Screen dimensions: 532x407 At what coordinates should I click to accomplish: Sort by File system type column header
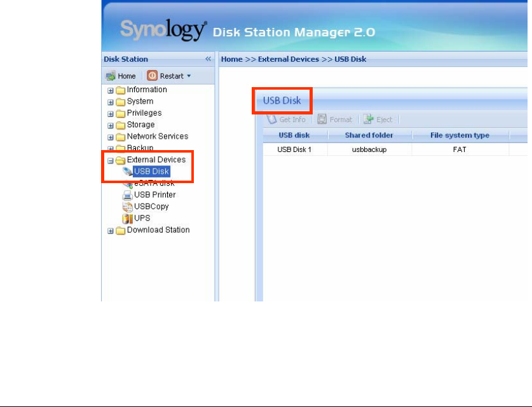[460, 135]
